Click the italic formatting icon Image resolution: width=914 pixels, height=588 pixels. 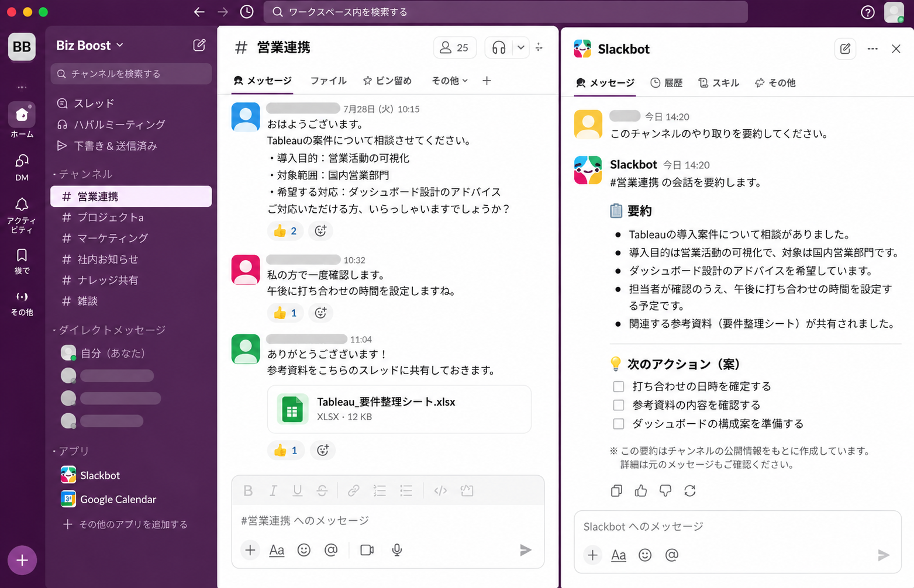(273, 491)
